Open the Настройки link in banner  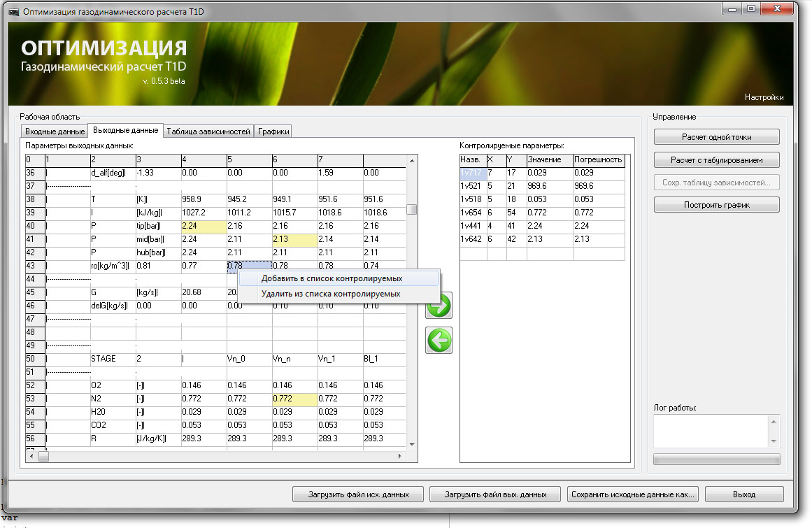764,97
